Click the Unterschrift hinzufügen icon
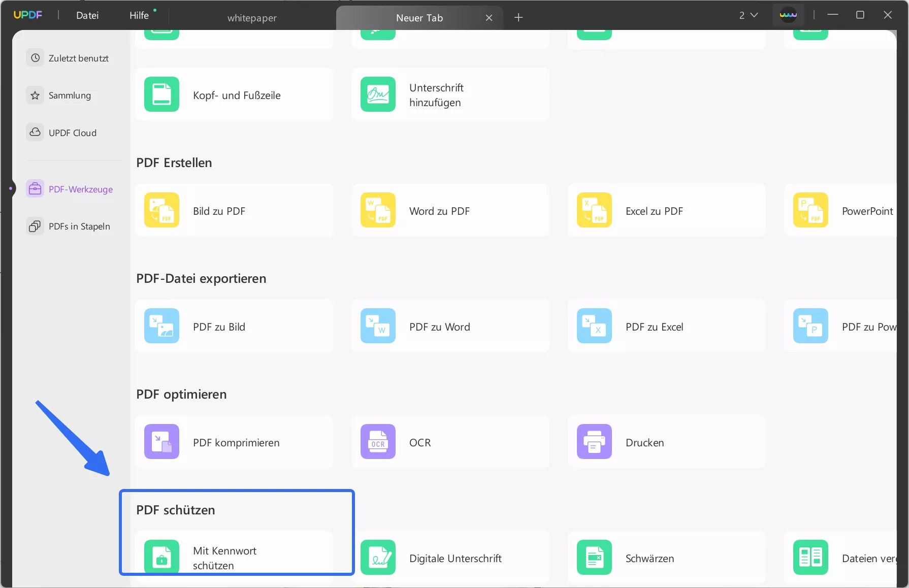Image resolution: width=909 pixels, height=588 pixels. pyautogui.click(x=378, y=94)
